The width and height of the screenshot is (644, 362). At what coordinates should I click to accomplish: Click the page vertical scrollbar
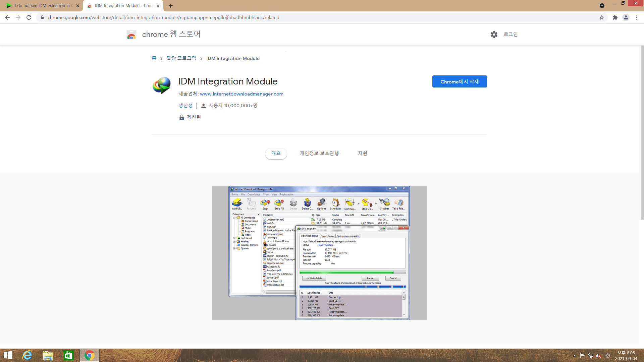pos(642,132)
